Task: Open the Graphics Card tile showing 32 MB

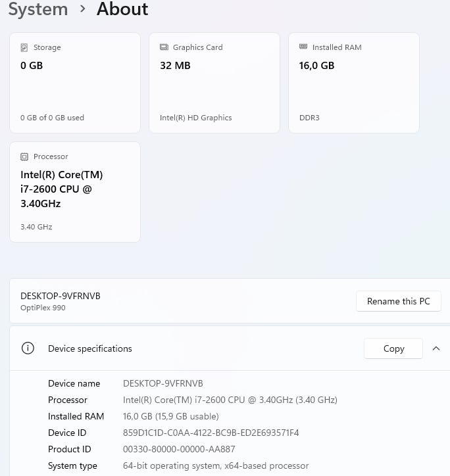Action: point(214,83)
